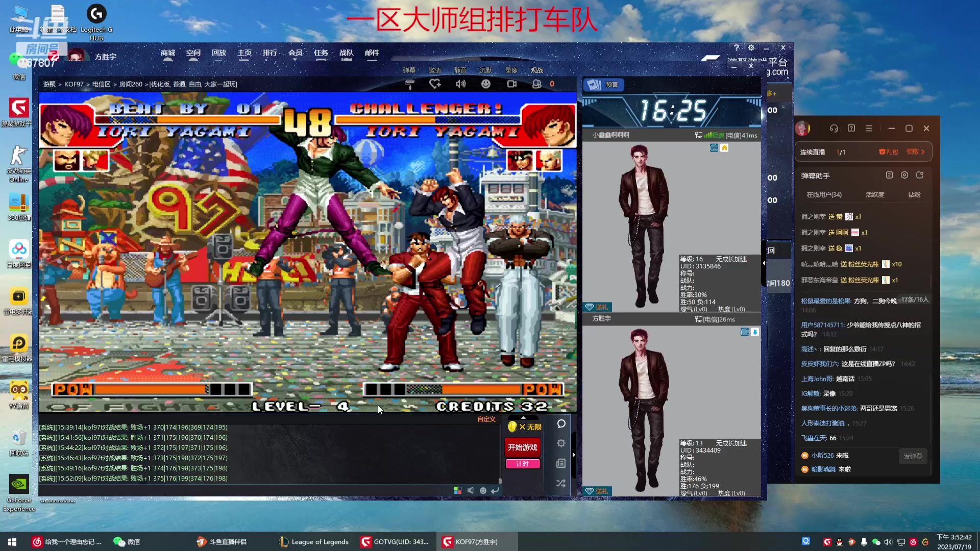This screenshot has width=980, height=551.
Task: Expand the panel with the up arrow above coins
Action: click(523, 417)
